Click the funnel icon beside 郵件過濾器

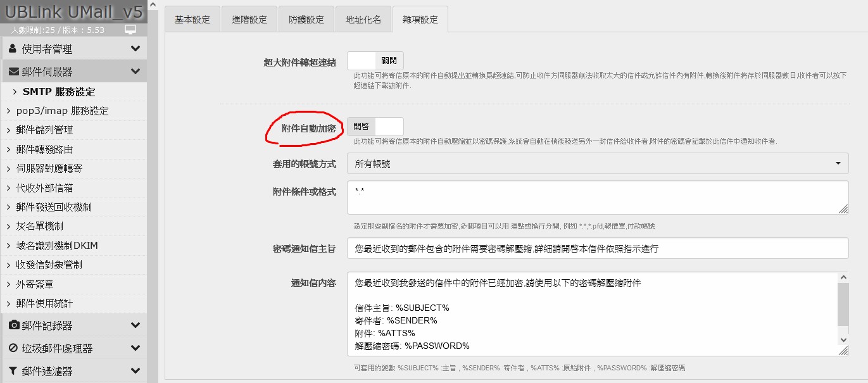(x=13, y=371)
